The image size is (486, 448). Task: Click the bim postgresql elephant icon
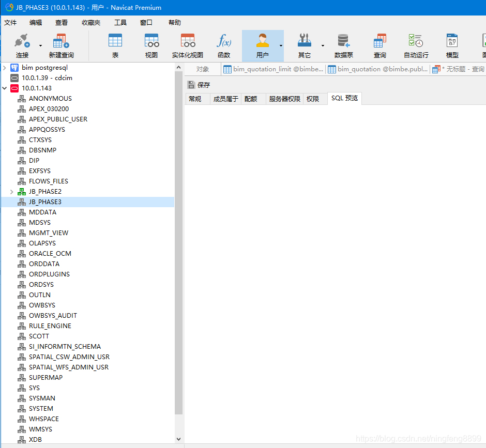click(14, 68)
